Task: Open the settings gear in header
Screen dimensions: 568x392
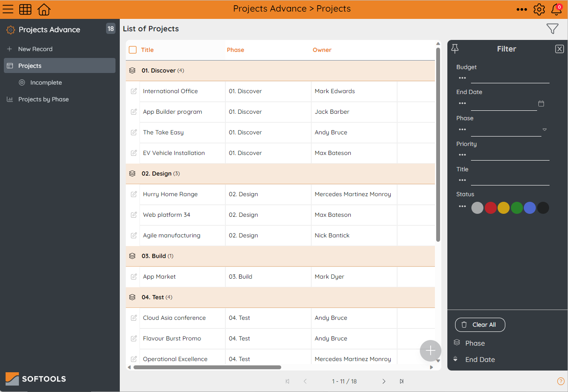Action: 539,9
